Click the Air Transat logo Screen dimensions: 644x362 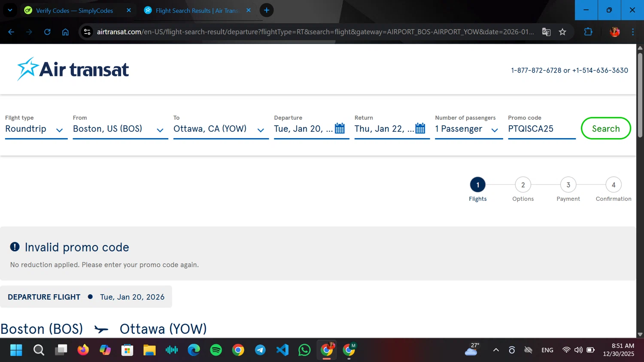point(73,69)
